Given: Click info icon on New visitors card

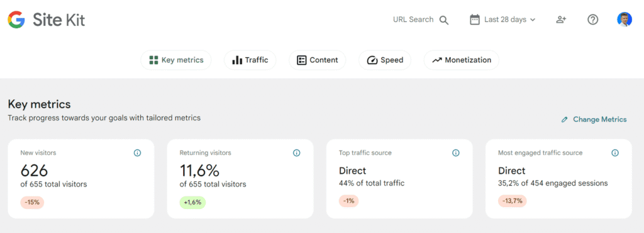Looking at the screenshot, I should [x=138, y=153].
